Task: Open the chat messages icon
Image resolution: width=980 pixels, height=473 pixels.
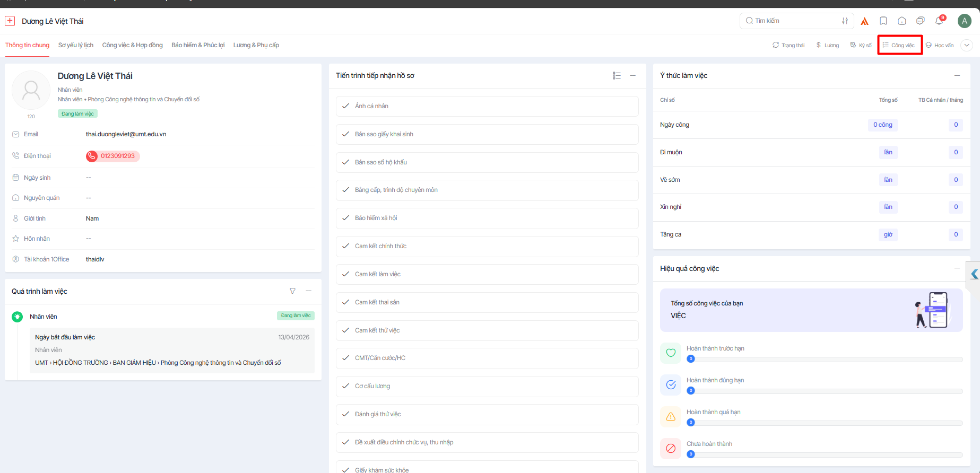Action: tap(921, 21)
